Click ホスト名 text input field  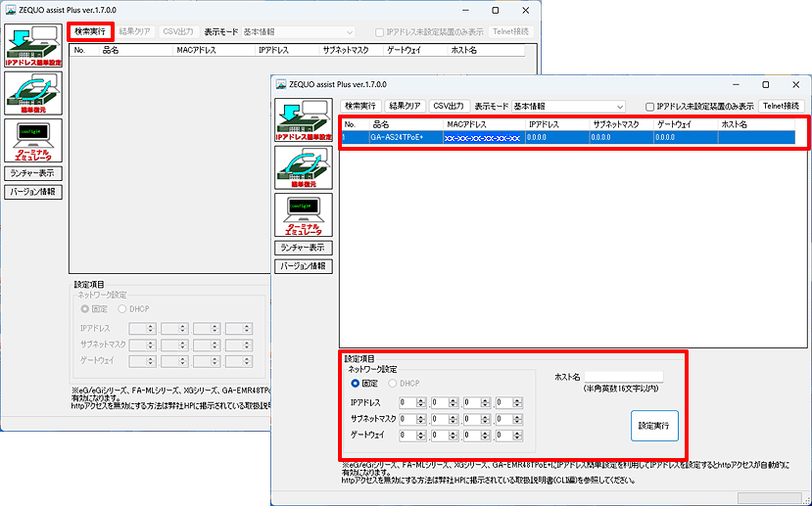pyautogui.click(x=623, y=376)
